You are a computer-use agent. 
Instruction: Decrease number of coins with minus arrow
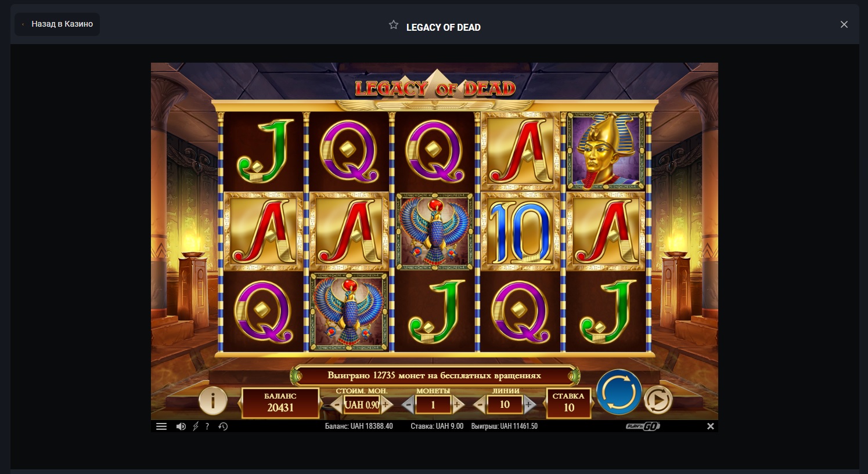point(408,405)
